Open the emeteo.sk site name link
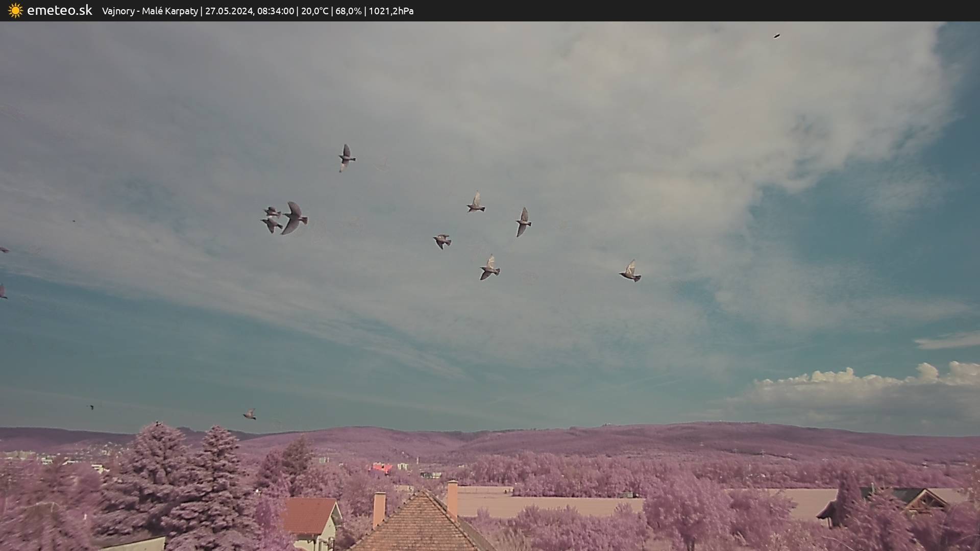Viewport: 980px width, 551px height. 60,10
